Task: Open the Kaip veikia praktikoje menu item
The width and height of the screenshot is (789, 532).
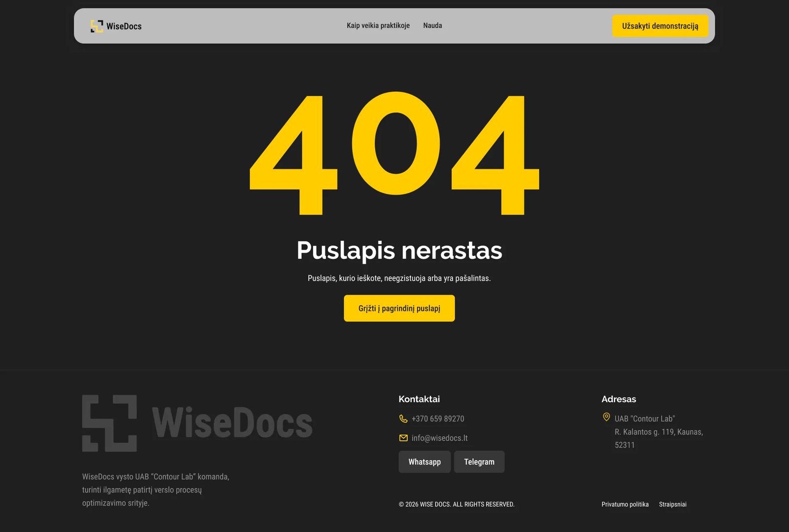Action: (x=378, y=26)
